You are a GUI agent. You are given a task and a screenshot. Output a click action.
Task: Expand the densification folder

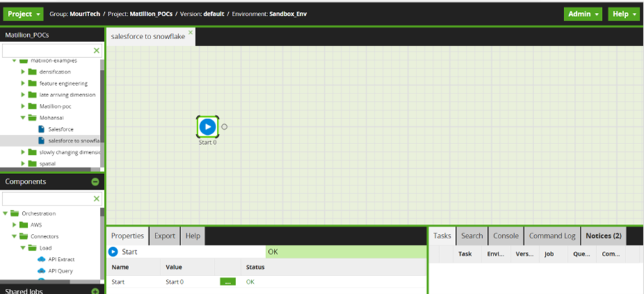click(x=24, y=72)
